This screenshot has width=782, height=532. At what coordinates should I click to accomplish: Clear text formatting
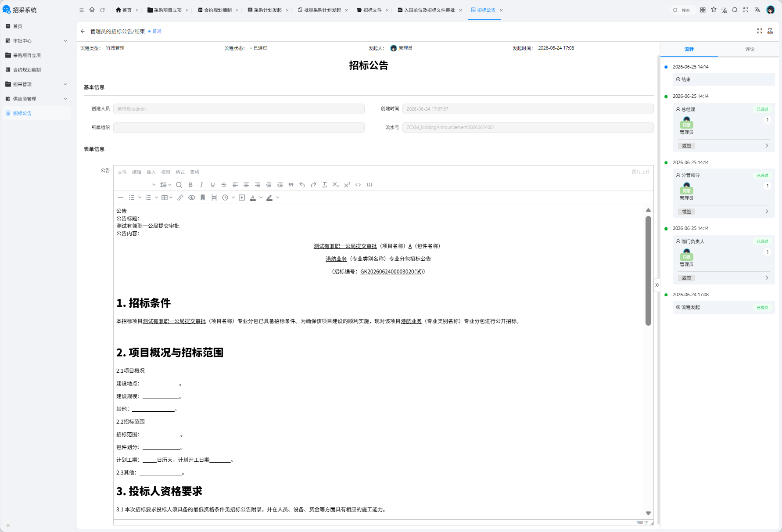pyautogui.click(x=325, y=185)
